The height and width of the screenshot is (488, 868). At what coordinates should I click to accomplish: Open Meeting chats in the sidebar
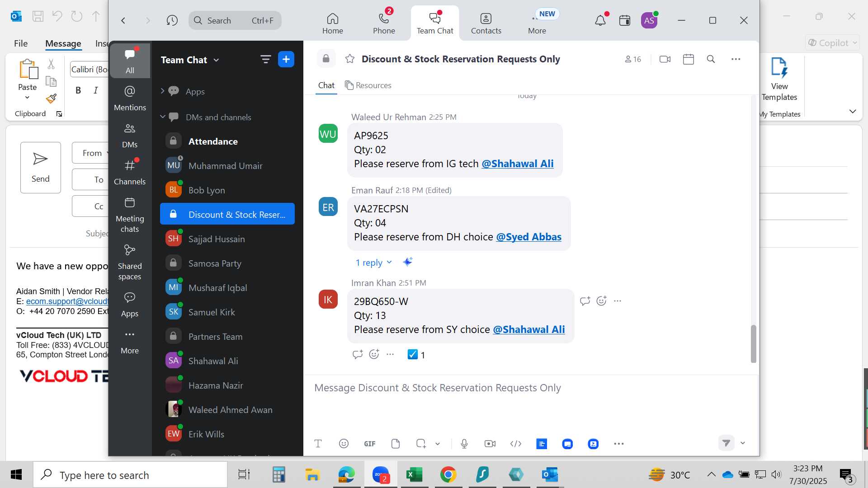tap(130, 215)
